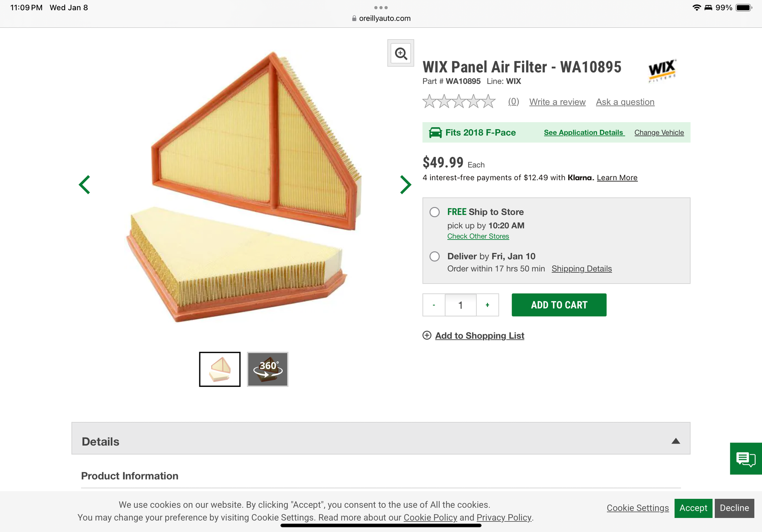Click the magnifier zoom image icon
This screenshot has height=532, width=762.
(401, 53)
